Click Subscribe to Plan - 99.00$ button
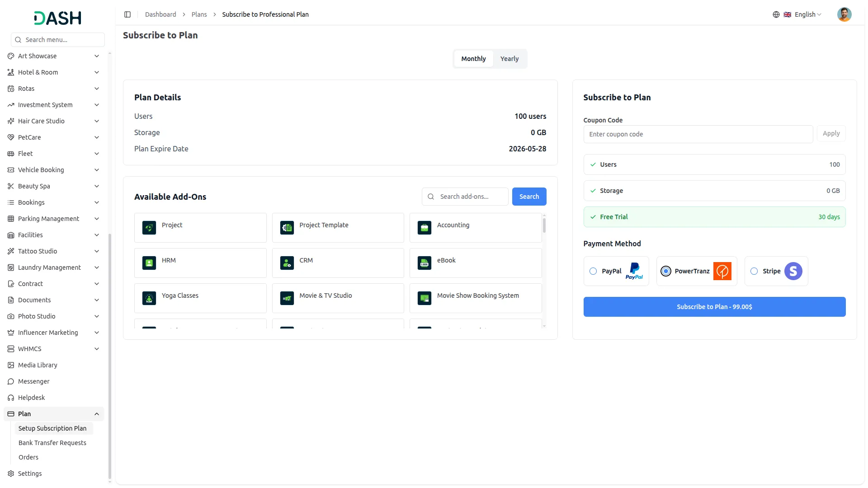868x488 pixels. (x=714, y=307)
